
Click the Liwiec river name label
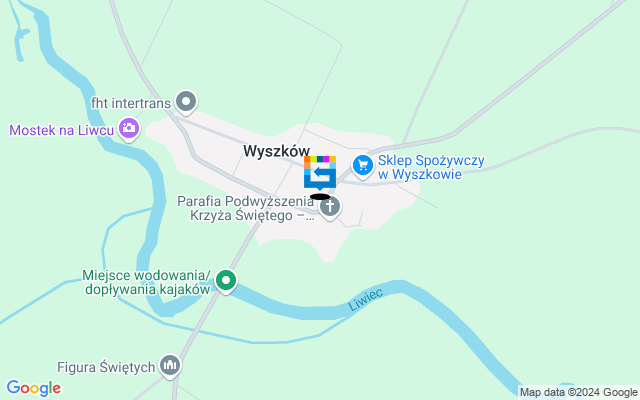click(366, 300)
